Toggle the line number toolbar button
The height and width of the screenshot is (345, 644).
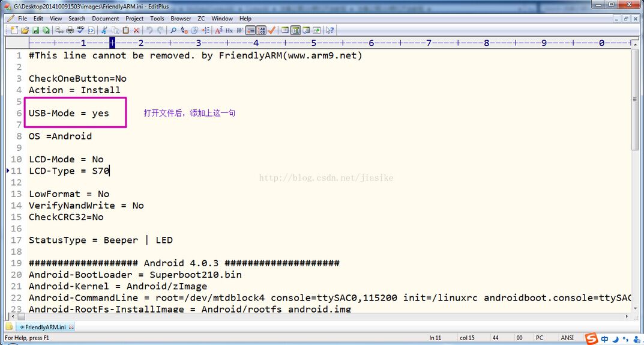click(x=261, y=30)
